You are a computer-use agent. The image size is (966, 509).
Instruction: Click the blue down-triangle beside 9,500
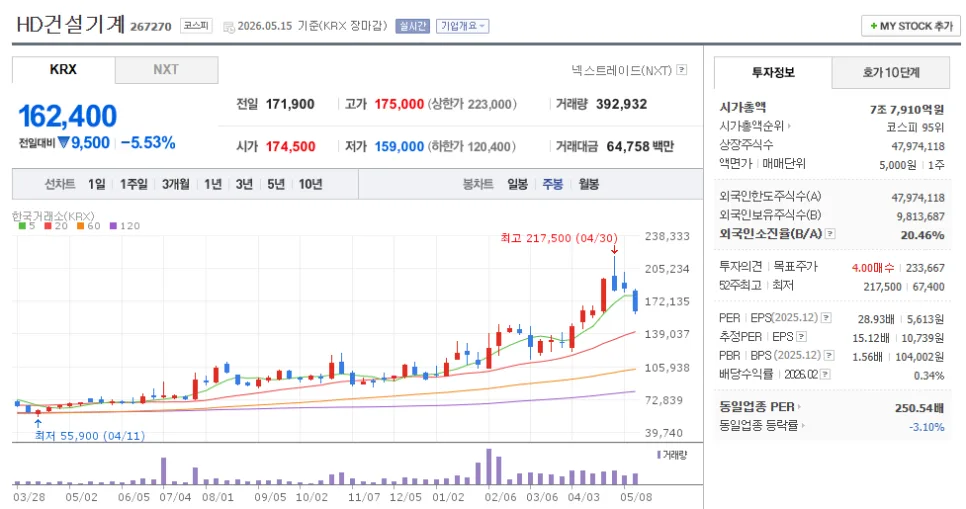pos(63,143)
